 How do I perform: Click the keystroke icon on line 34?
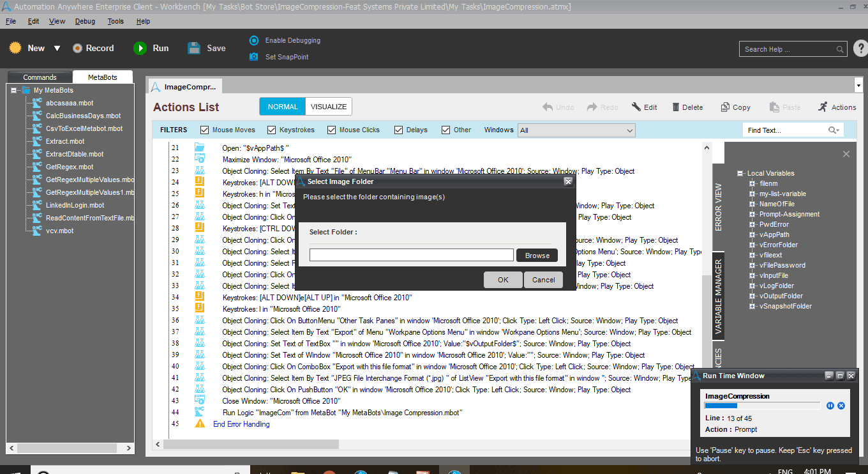click(x=199, y=297)
